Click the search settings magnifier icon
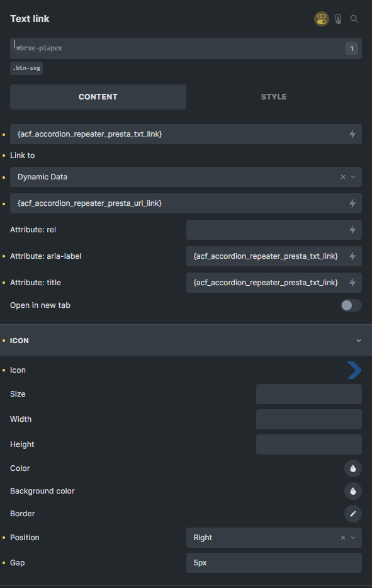Viewport: 372px width, 588px height. coord(354,19)
